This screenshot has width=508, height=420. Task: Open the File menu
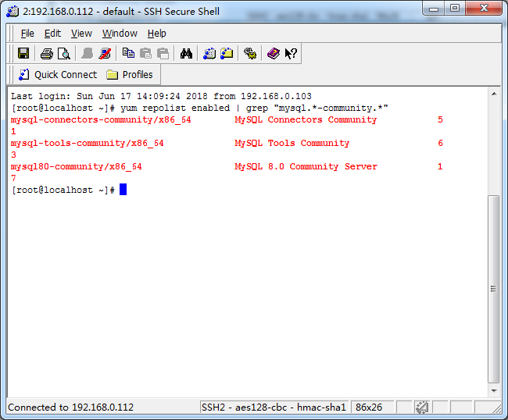(27, 34)
